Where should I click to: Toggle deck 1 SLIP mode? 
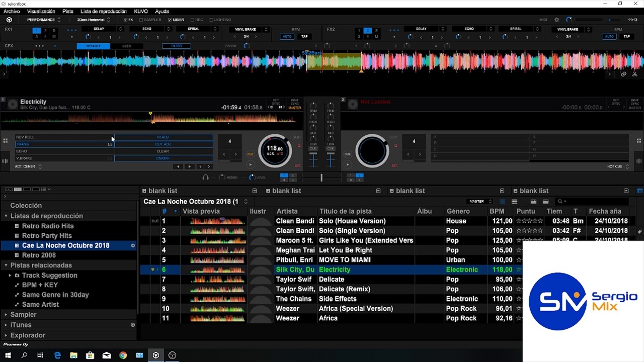coord(296,137)
